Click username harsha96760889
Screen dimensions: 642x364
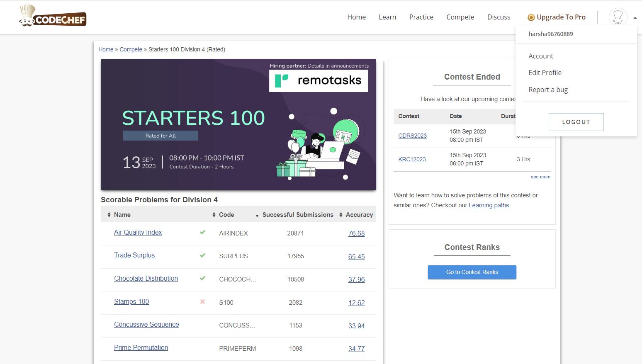click(x=551, y=34)
